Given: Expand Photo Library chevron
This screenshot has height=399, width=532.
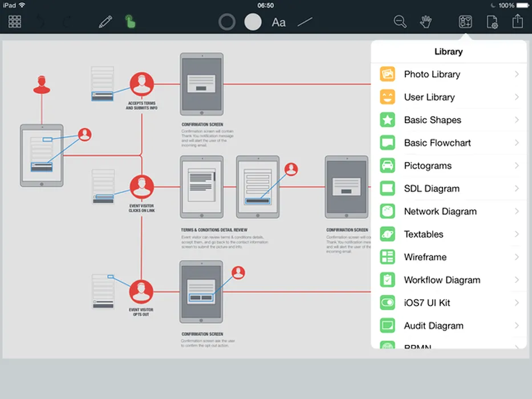Looking at the screenshot, I should coord(517,74).
